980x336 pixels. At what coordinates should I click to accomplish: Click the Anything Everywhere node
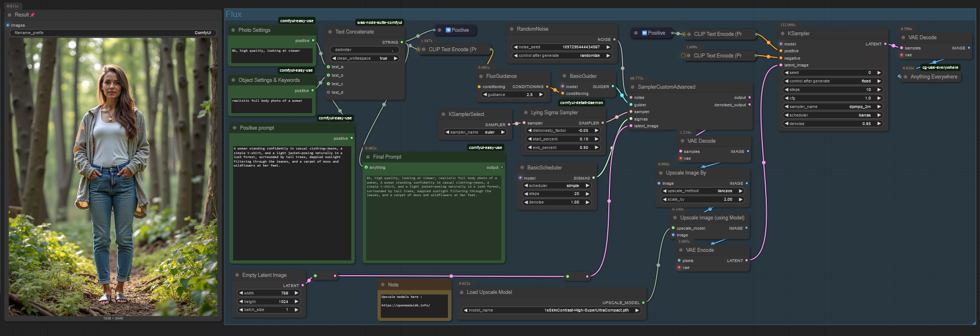coord(933,77)
